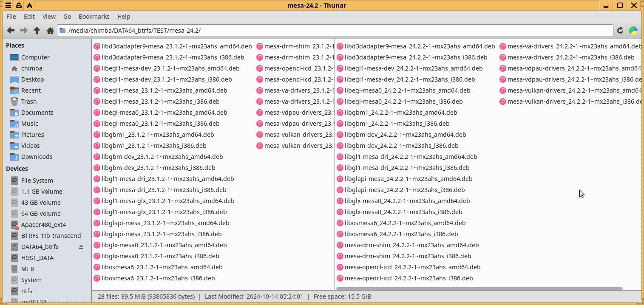Image resolution: width=644 pixels, height=305 pixels.
Task: Open the home folder icon in toolbar
Action: click(50, 31)
